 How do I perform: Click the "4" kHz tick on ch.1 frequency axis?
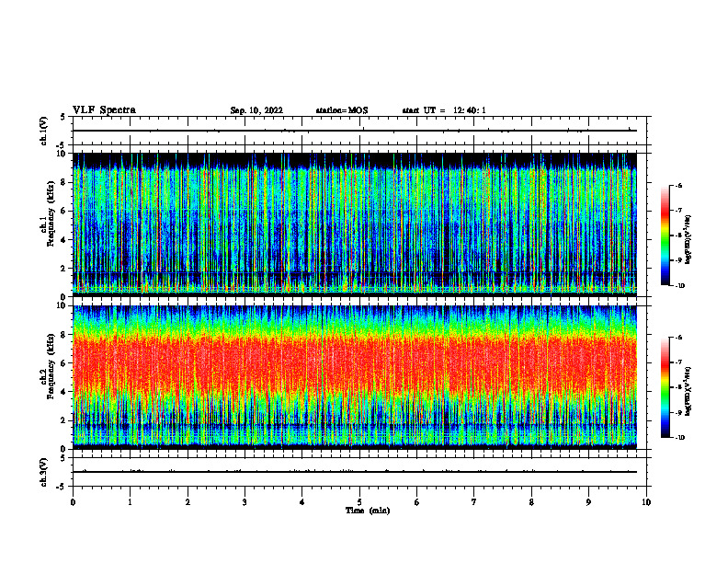[x=64, y=240]
